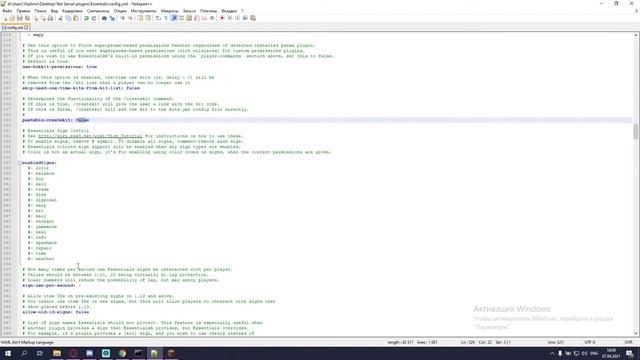Click the Save All toolbar icon
This screenshot has height=360, width=640.
27,18
